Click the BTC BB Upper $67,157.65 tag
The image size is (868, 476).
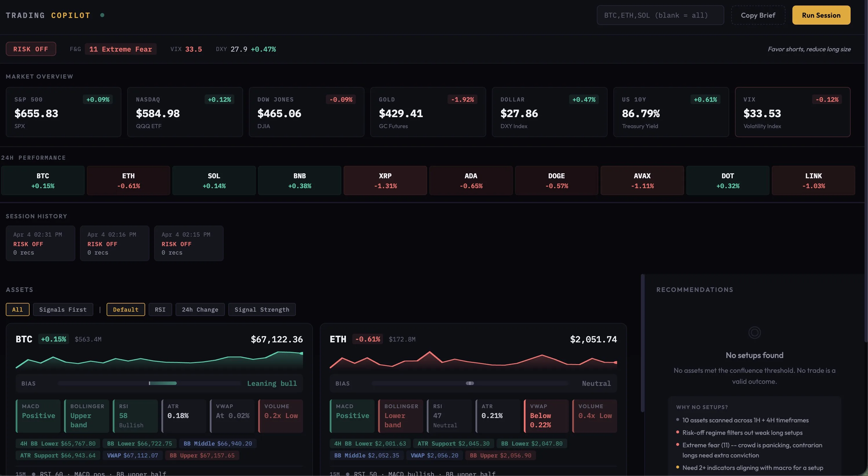point(202,455)
